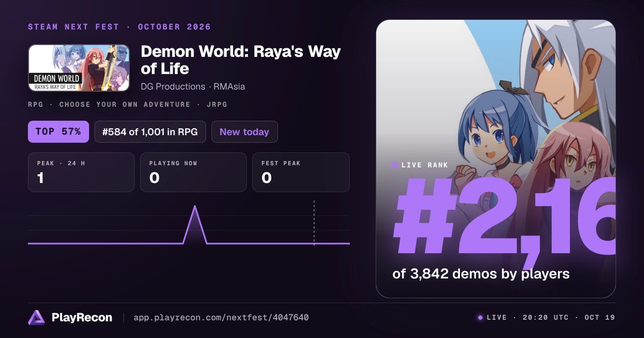This screenshot has width=644, height=338.
Task: Click the 20:20 UTC timestamp
Action: tap(546, 318)
